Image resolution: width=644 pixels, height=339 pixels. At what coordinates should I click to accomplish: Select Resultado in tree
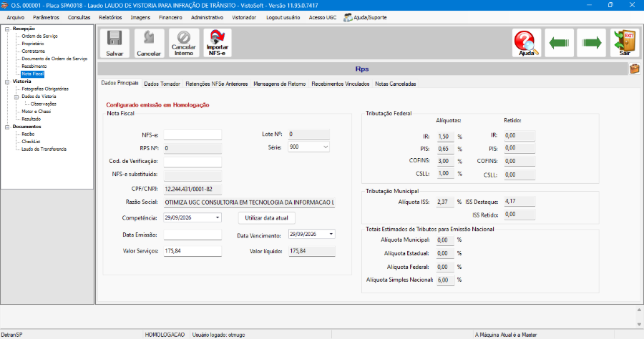tap(31, 119)
